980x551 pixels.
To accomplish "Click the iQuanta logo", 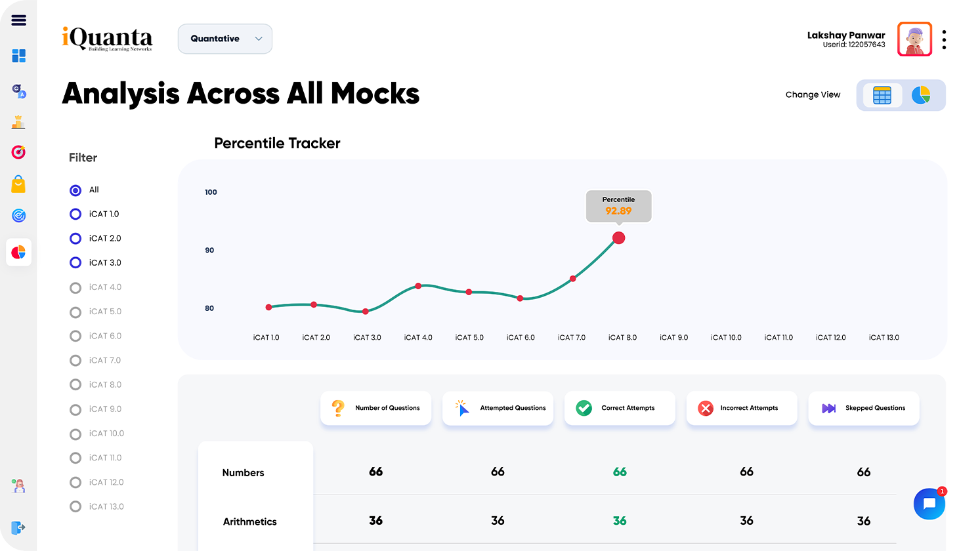I will pyautogui.click(x=107, y=39).
